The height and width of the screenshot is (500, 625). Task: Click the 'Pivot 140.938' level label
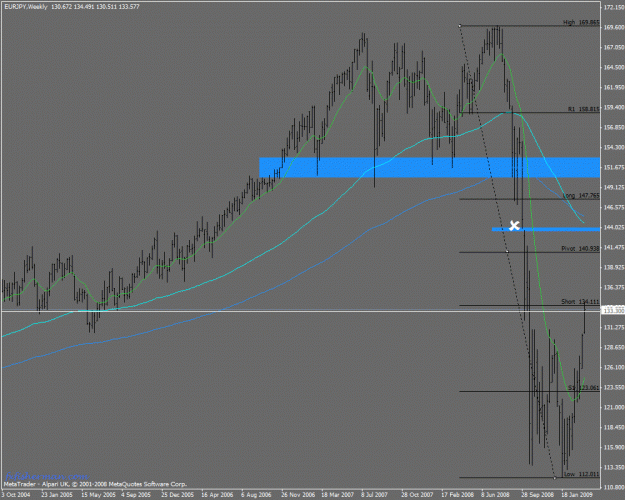(x=580, y=248)
